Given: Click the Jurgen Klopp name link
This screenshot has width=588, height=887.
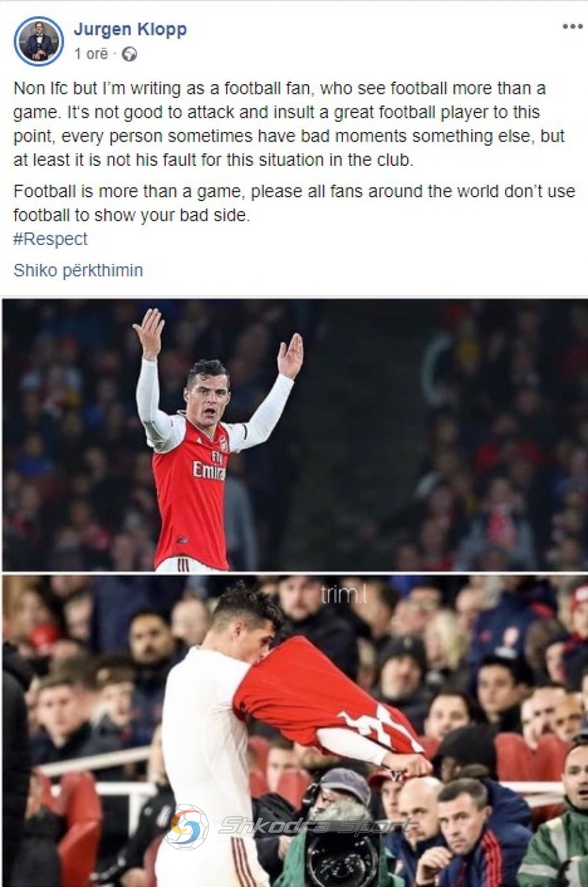Looking at the screenshot, I should click(x=131, y=29).
